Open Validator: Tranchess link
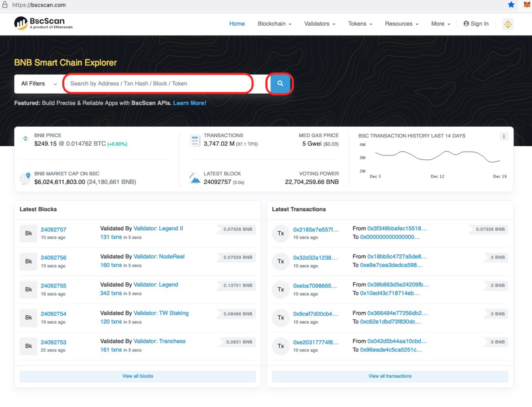Screen dimensions: 532x407 160,341
